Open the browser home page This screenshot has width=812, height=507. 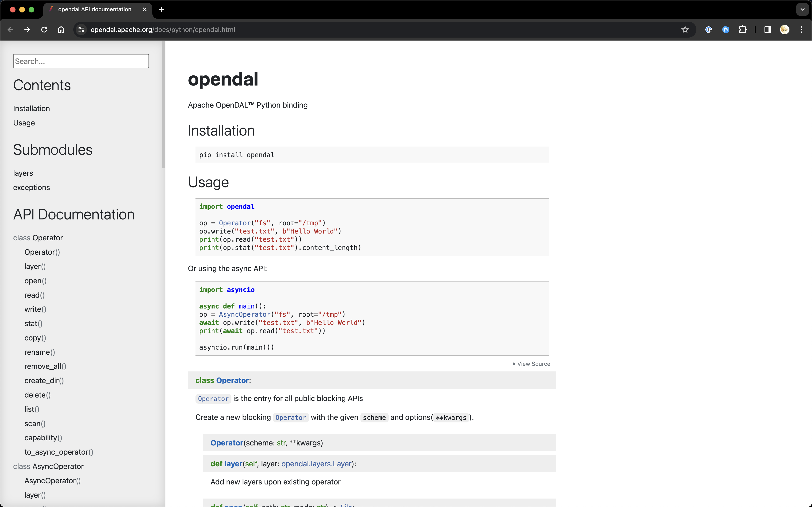pyautogui.click(x=61, y=30)
